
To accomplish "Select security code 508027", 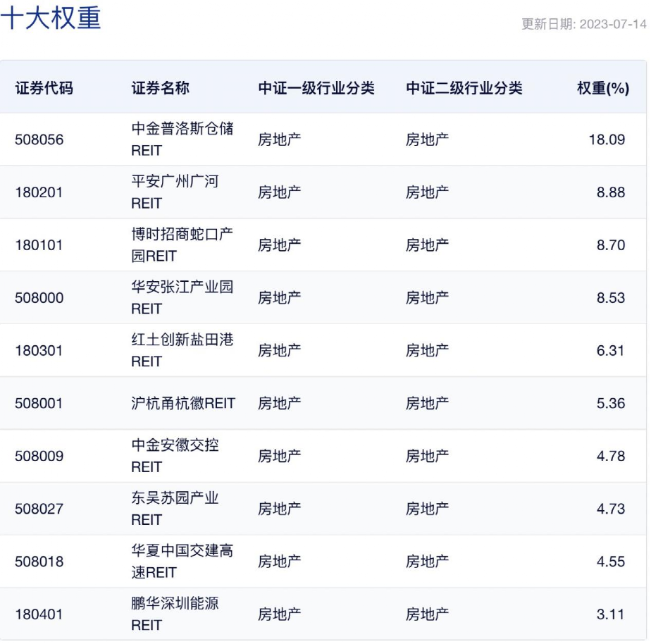I will pos(39,509).
